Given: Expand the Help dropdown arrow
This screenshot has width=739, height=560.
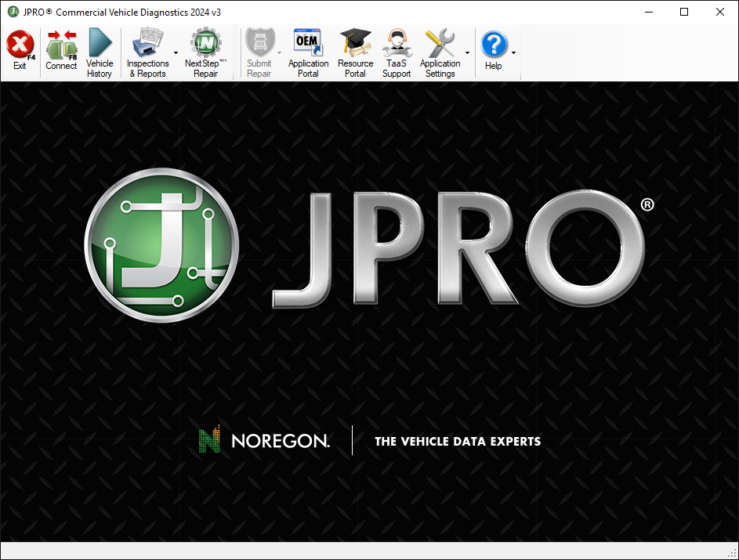Looking at the screenshot, I should pos(514,53).
